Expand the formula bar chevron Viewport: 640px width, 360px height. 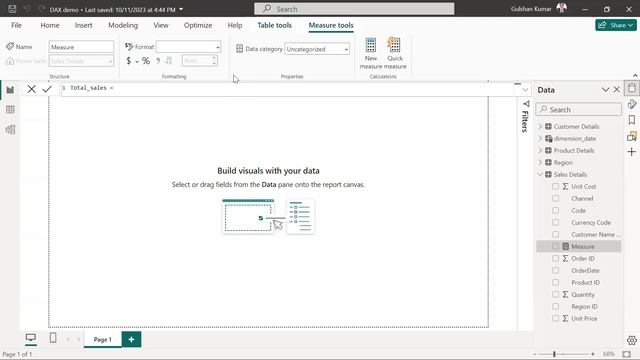(x=525, y=89)
